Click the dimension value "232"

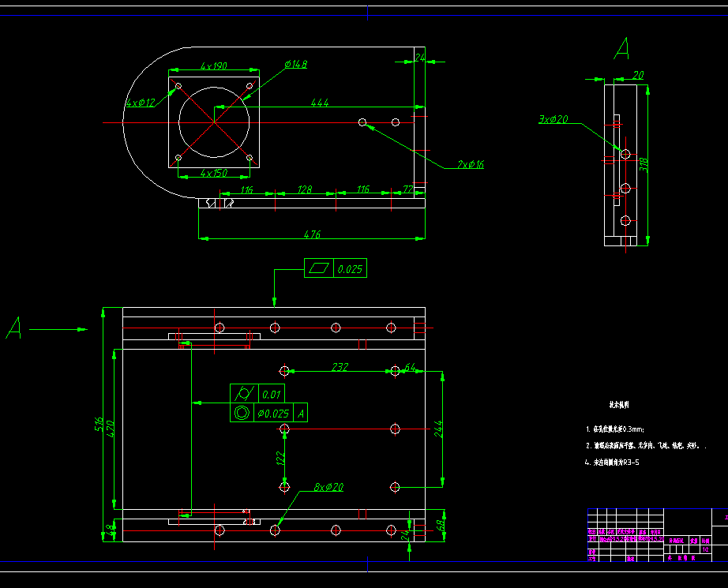(340, 367)
